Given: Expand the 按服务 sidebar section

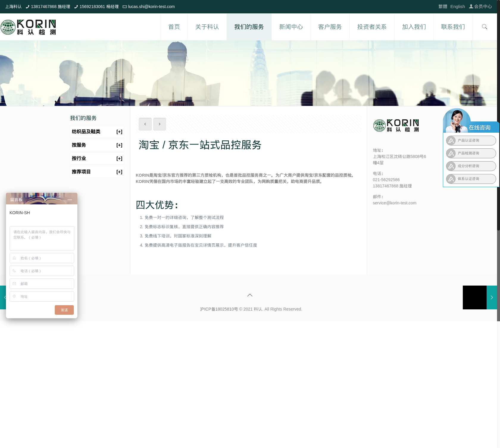Looking at the screenshot, I should tap(119, 145).
